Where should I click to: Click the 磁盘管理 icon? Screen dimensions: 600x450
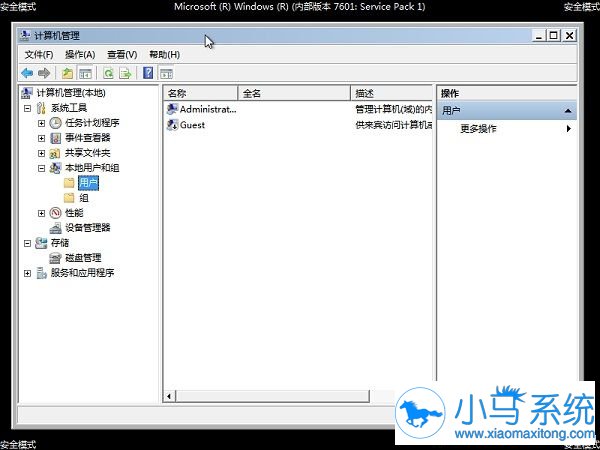[x=55, y=258]
